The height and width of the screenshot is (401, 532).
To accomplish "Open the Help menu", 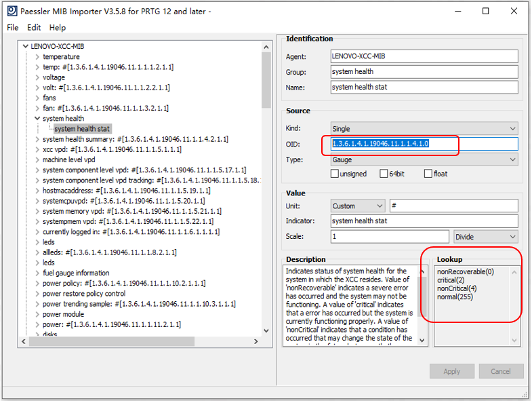I will tap(58, 28).
